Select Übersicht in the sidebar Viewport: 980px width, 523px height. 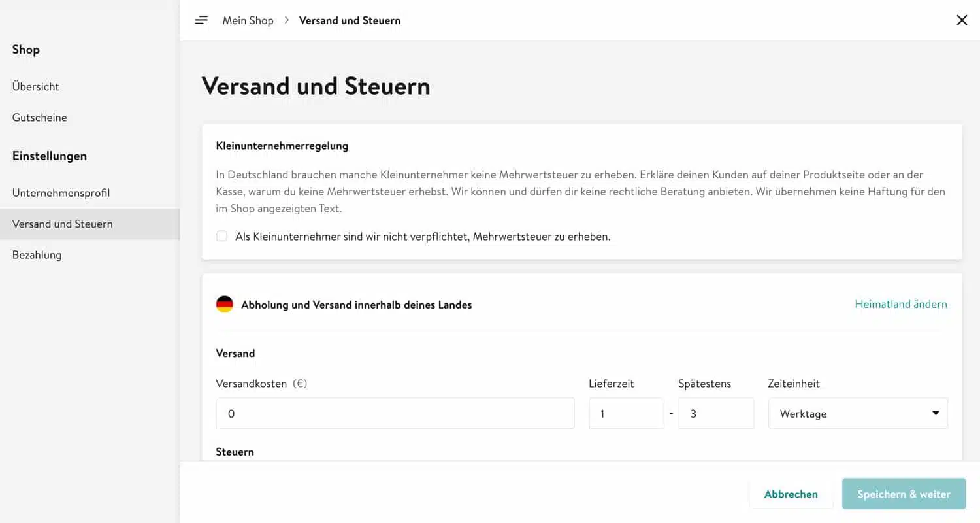(35, 86)
